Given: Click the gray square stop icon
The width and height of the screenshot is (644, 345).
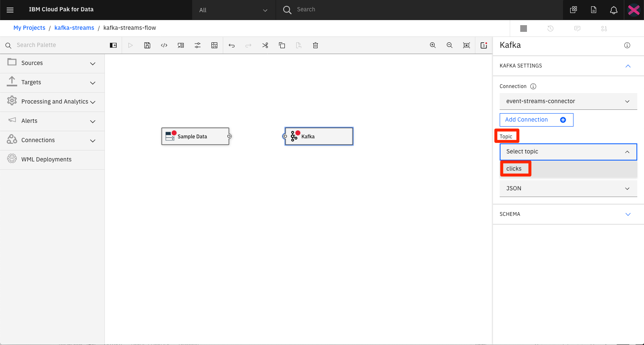Looking at the screenshot, I should 524,29.
